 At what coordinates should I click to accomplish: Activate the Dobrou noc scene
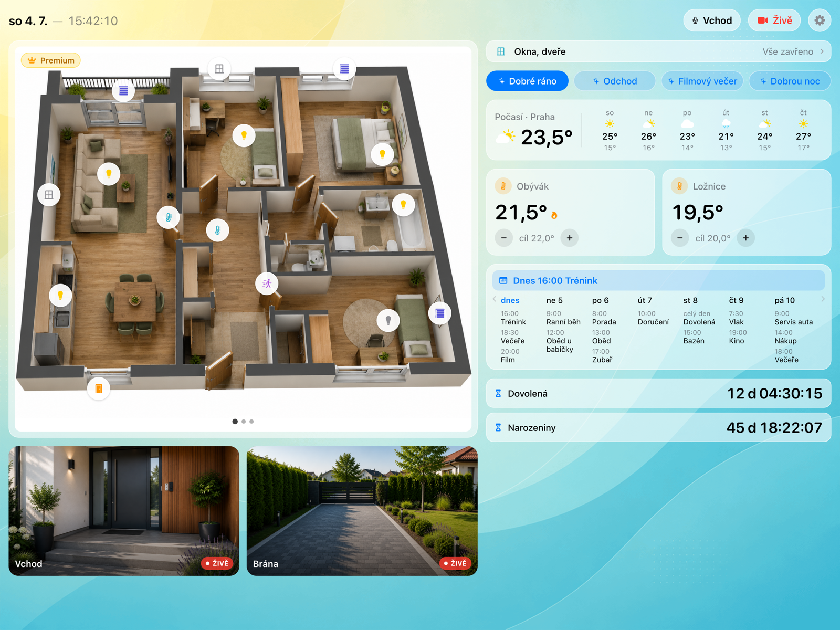click(x=790, y=81)
